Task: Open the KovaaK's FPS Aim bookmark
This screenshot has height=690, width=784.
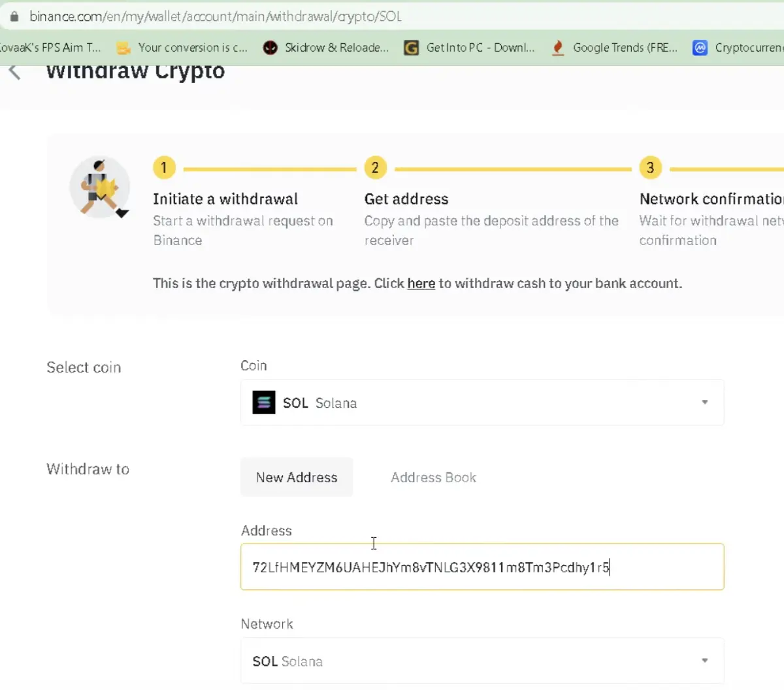Action: pyautogui.click(x=50, y=48)
